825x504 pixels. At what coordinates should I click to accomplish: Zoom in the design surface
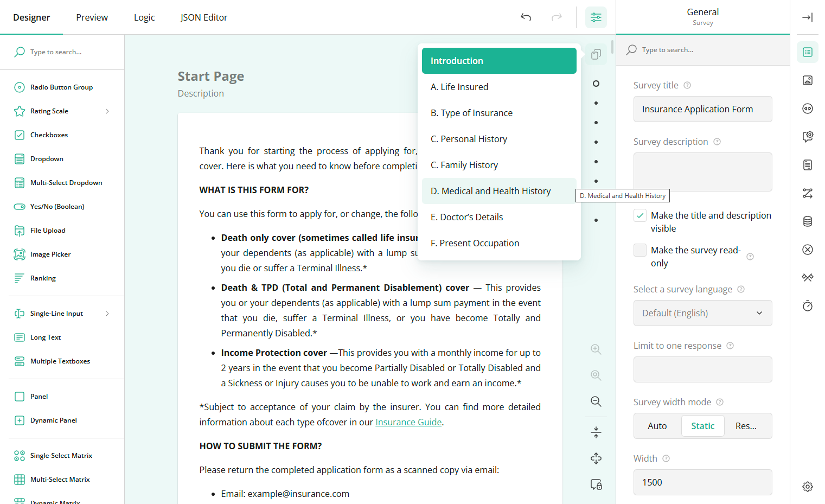tap(596, 349)
